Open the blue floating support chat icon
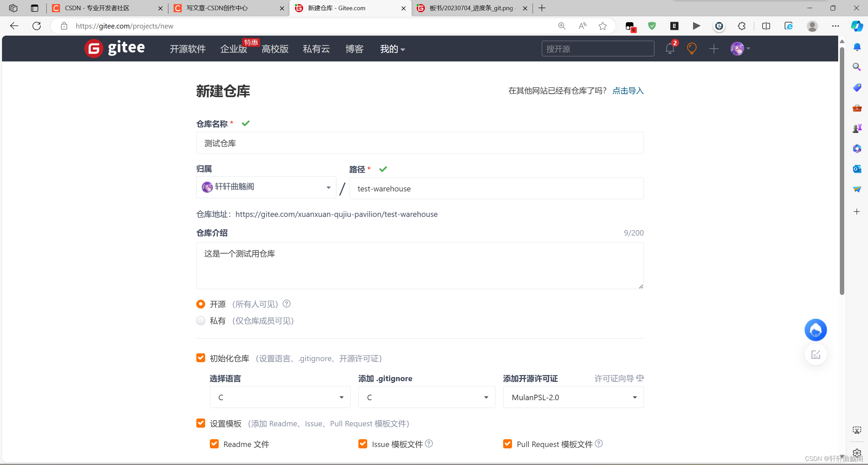This screenshot has width=868, height=465. point(815,330)
